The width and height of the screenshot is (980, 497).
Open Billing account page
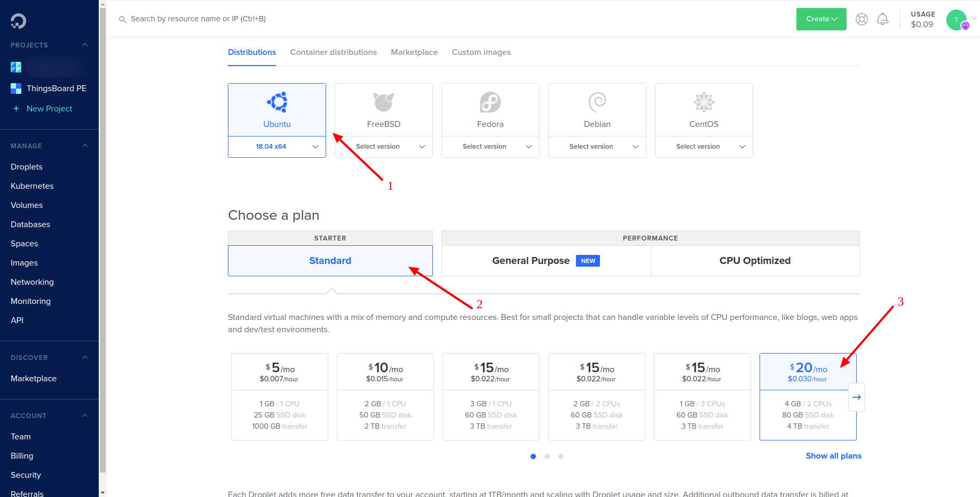22,456
